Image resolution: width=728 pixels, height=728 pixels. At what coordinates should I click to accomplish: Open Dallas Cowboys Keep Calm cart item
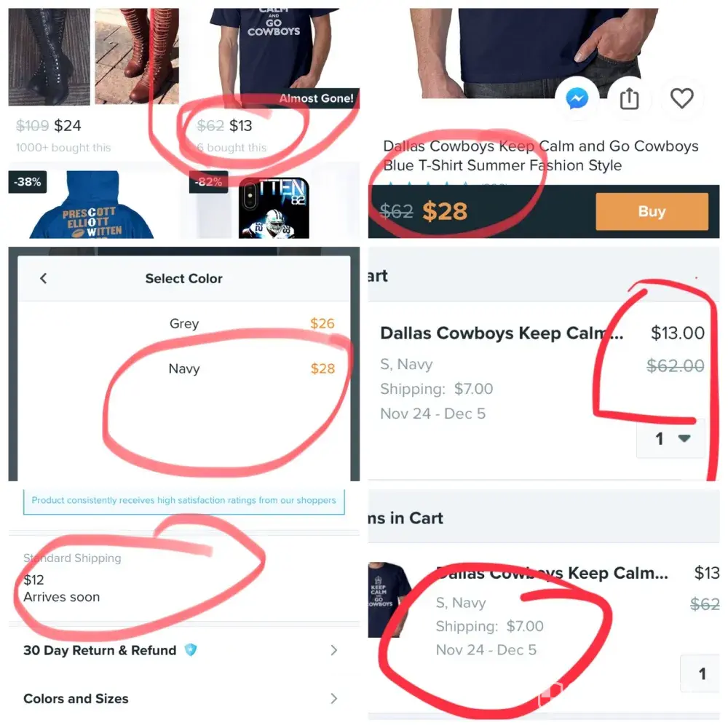coord(502,333)
